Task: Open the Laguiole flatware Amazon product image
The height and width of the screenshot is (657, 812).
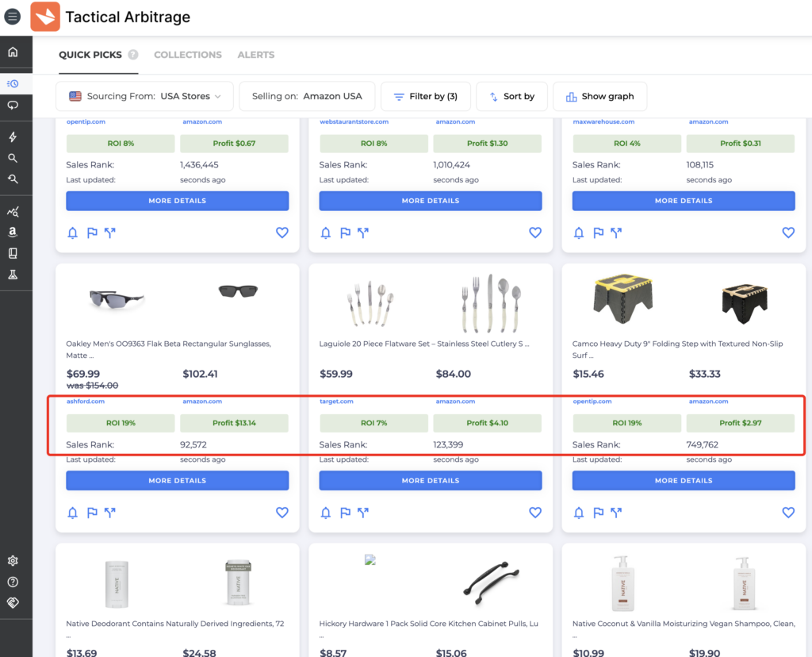Action: [491, 304]
